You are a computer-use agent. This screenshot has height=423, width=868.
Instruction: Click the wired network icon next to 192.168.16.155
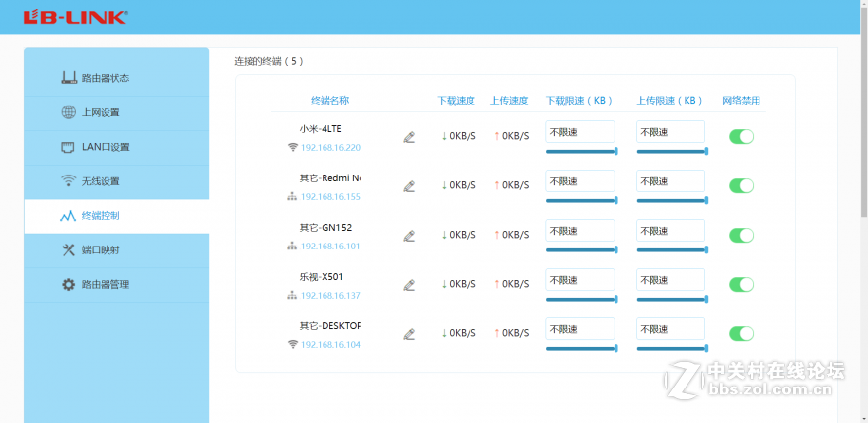(x=292, y=196)
